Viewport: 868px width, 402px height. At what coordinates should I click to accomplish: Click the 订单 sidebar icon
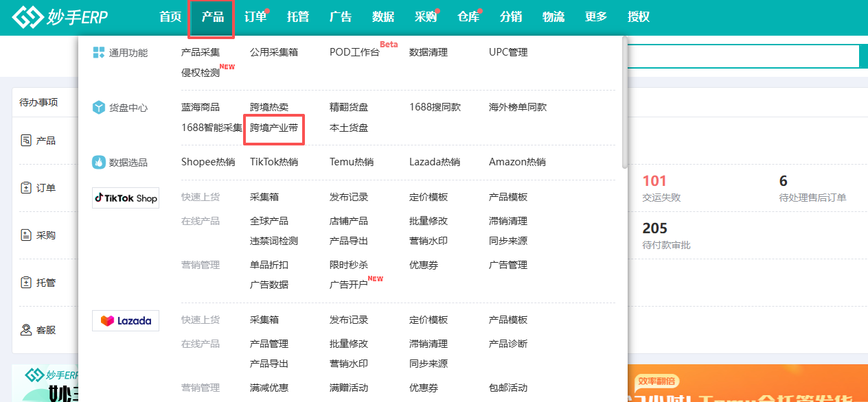coord(26,188)
